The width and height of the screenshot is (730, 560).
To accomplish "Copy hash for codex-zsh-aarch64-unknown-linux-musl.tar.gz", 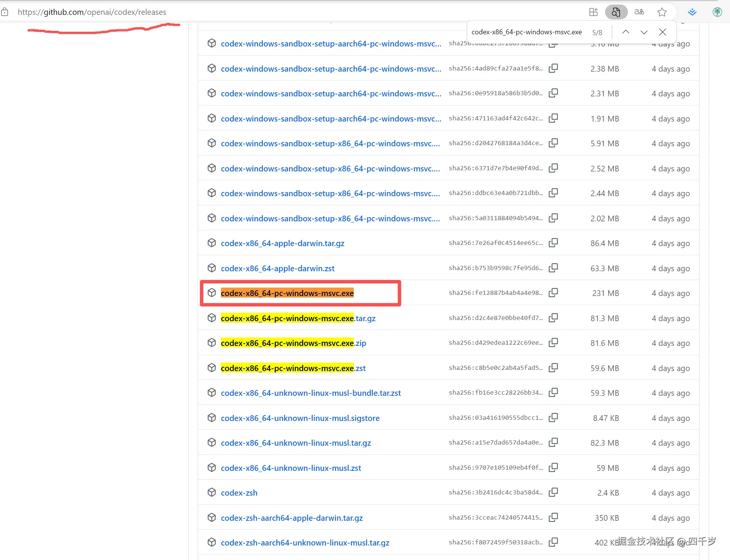I will [553, 542].
